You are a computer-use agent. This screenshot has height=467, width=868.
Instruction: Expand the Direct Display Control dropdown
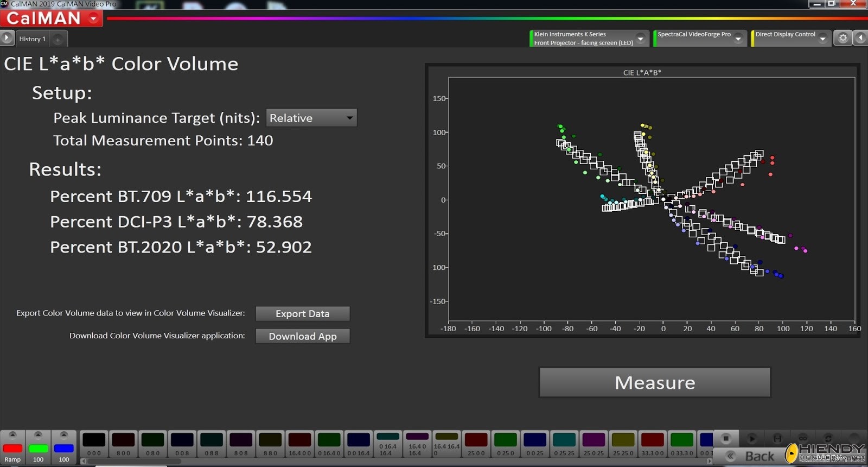tap(823, 39)
